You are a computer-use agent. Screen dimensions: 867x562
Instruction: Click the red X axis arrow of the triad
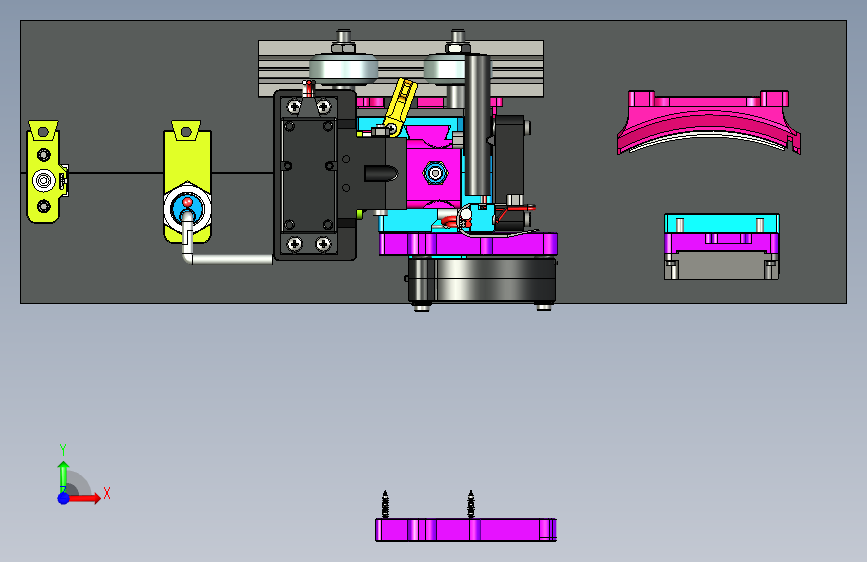pos(84,498)
